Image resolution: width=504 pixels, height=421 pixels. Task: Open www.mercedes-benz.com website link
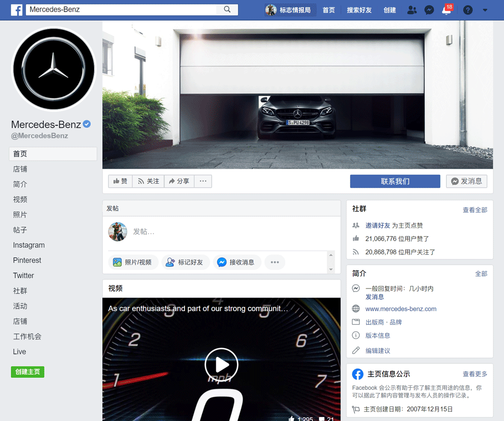point(401,309)
